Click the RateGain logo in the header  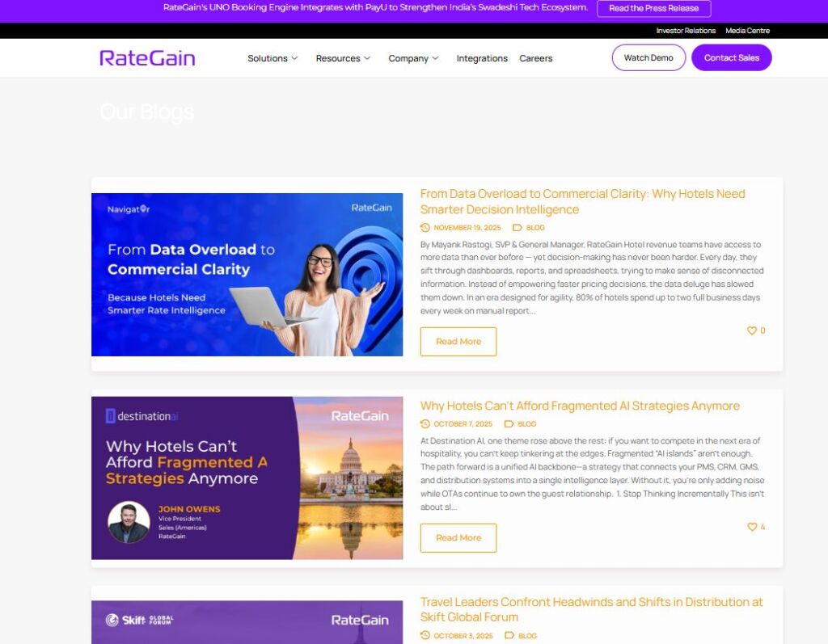(x=147, y=58)
